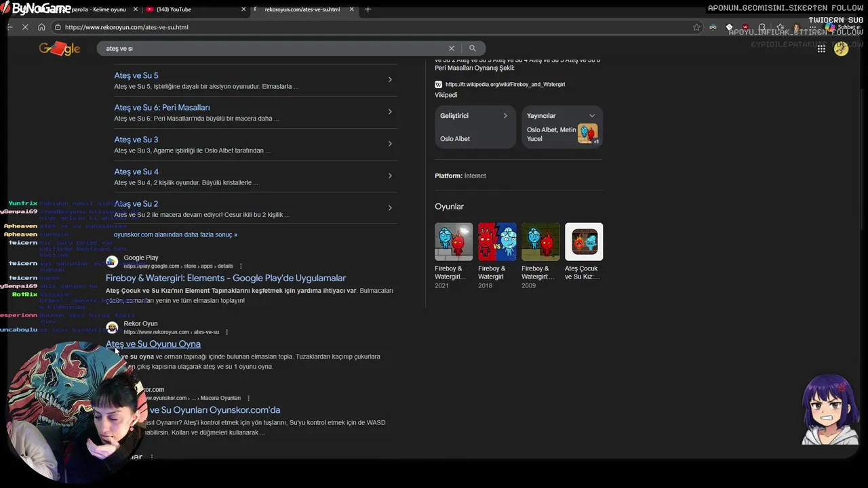Screen dimensions: 868x488
Task: Open the Google account avatar
Action: pos(842,49)
